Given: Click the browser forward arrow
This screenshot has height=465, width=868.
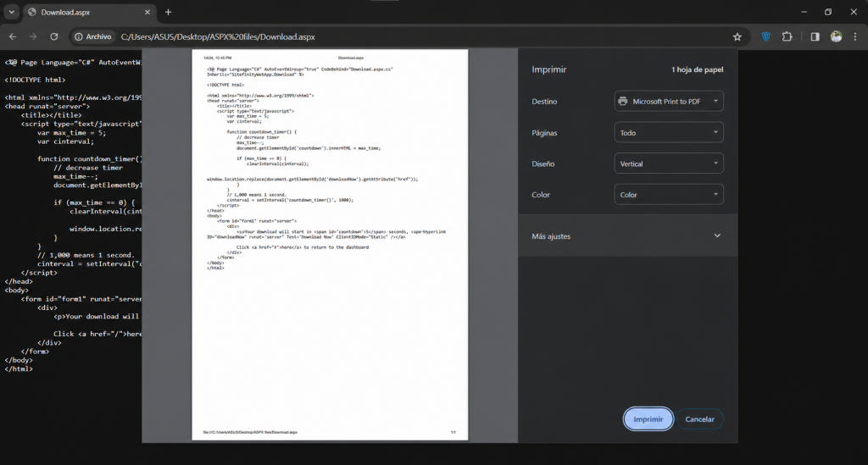Looking at the screenshot, I should click(33, 36).
